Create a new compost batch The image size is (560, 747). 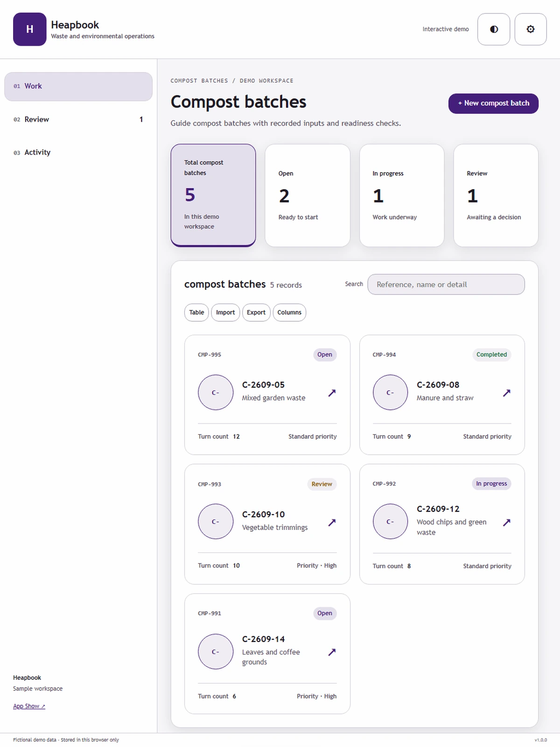[493, 103]
